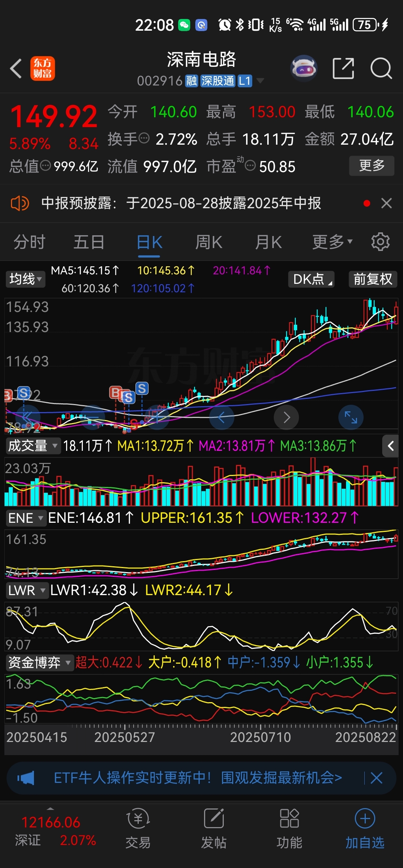Open info icon beside 换手
The height and width of the screenshot is (868, 403).
click(x=145, y=138)
